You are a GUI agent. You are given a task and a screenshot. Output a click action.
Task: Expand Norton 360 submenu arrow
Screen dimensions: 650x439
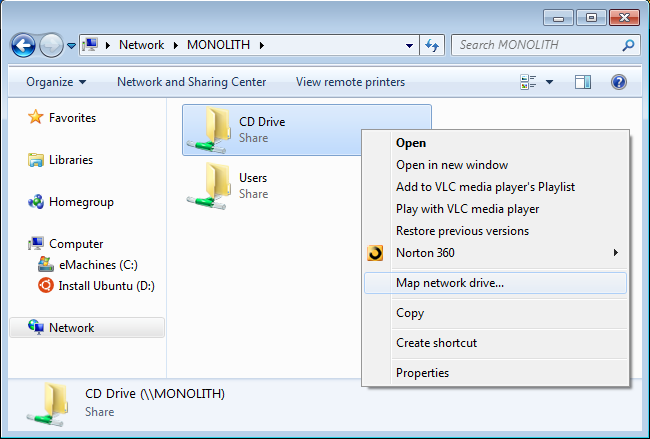[616, 252]
